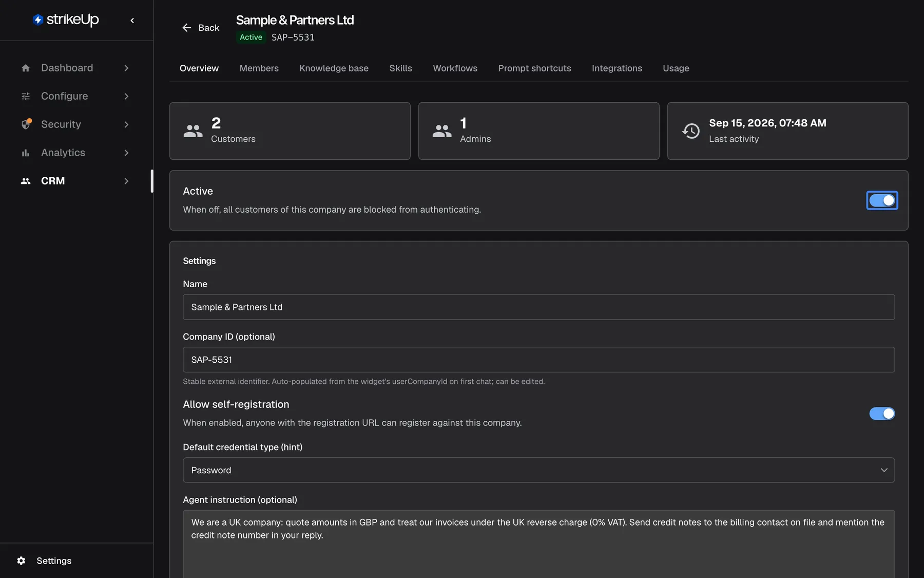Viewport: 924px width, 578px height.
Task: Click the header text SAP-5531
Action: tap(293, 37)
